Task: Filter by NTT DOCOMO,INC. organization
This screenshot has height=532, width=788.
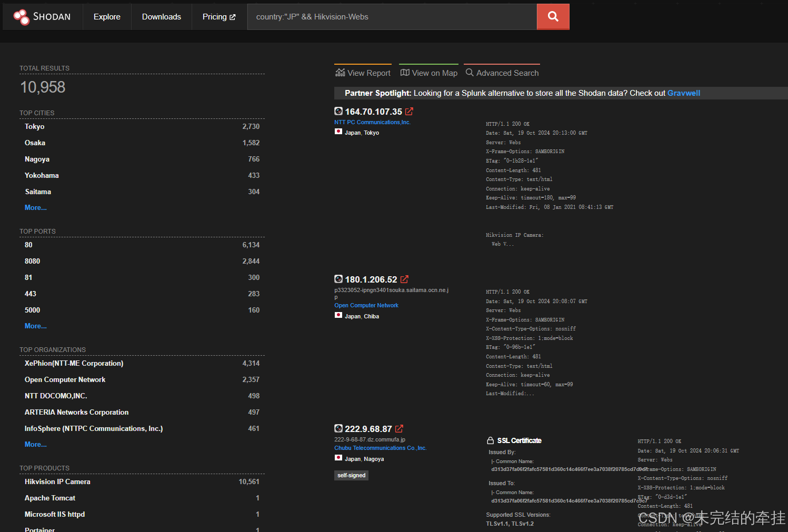Action: (142, 396)
